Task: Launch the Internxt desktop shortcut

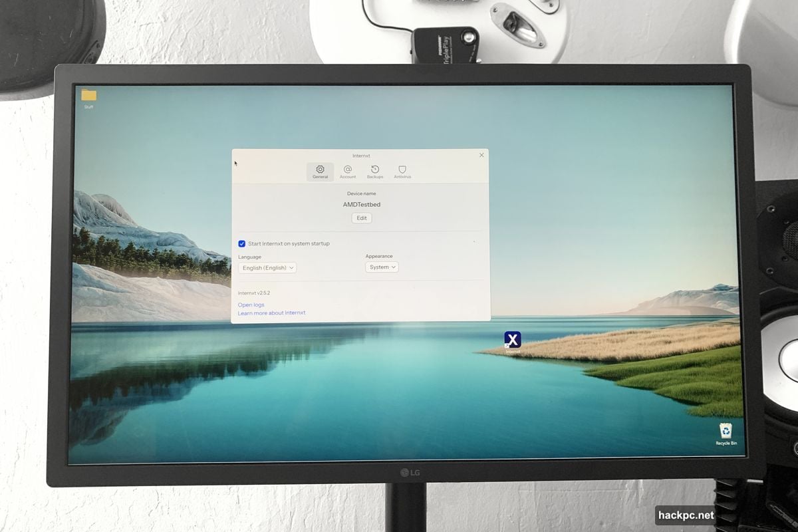Action: pyautogui.click(x=511, y=339)
